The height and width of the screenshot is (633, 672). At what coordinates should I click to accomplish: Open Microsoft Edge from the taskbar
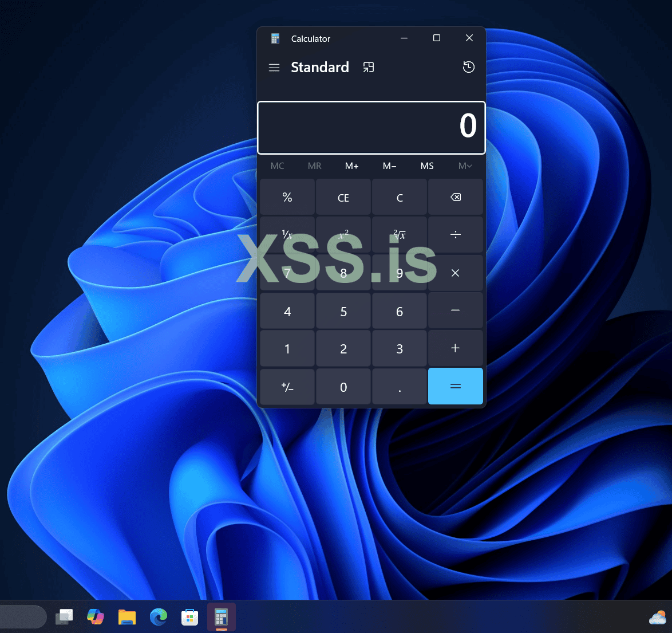158,617
